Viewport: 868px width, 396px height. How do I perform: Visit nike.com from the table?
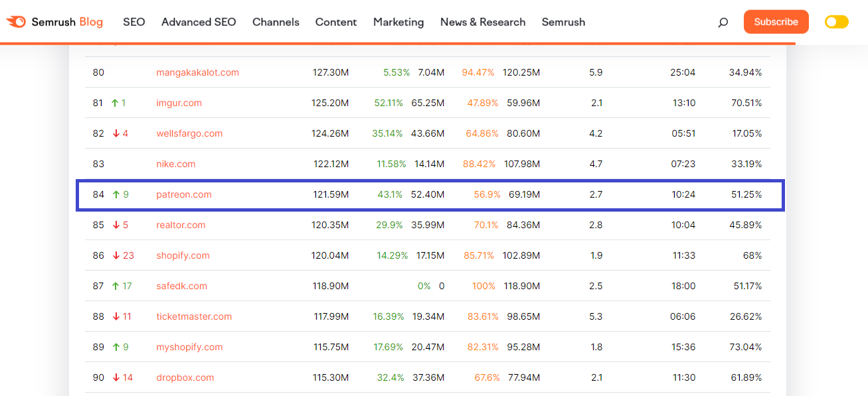pyautogui.click(x=175, y=164)
